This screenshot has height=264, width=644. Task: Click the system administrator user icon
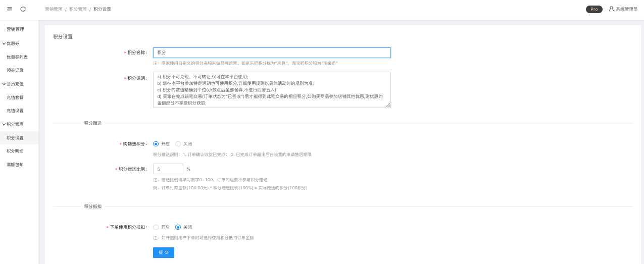coord(611,9)
